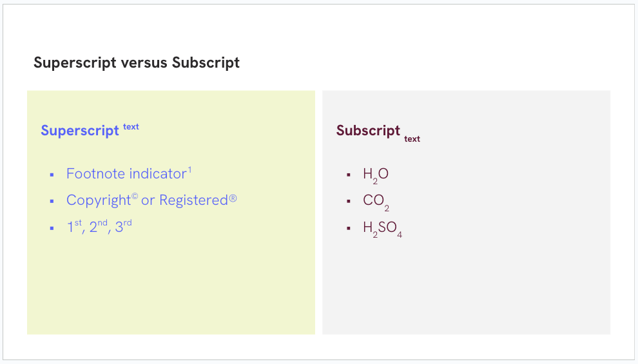
Task: Select the registered ® symbol
Action: tap(233, 198)
